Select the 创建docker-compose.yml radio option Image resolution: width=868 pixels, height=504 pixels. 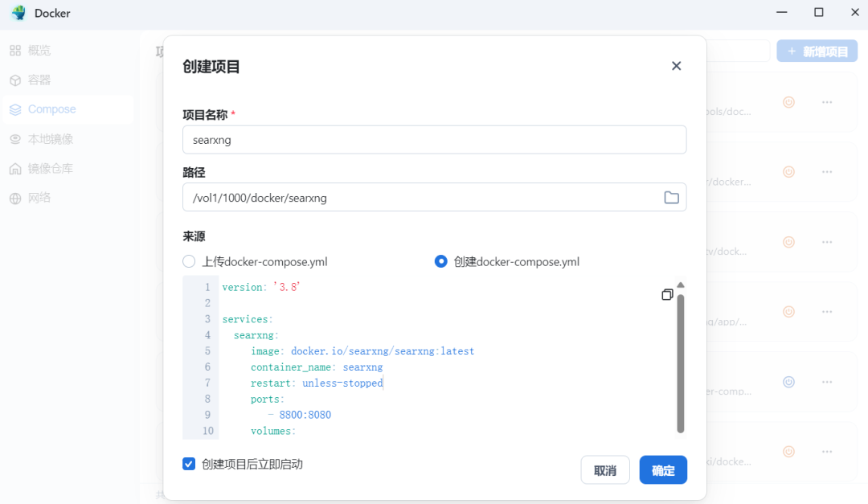click(x=440, y=260)
